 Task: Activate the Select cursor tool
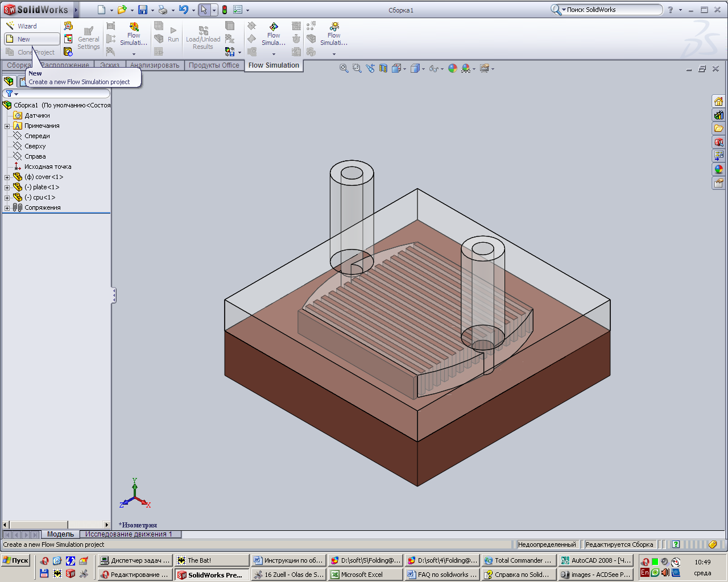point(204,10)
